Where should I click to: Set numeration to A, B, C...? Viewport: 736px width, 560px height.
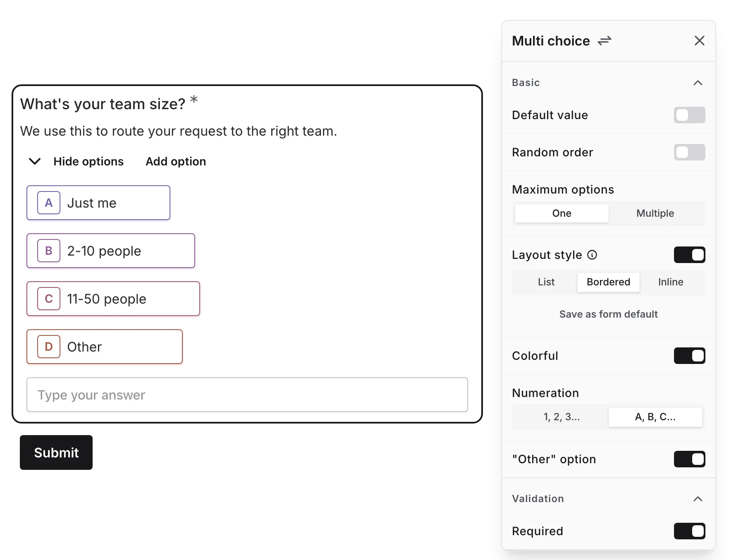(x=655, y=417)
